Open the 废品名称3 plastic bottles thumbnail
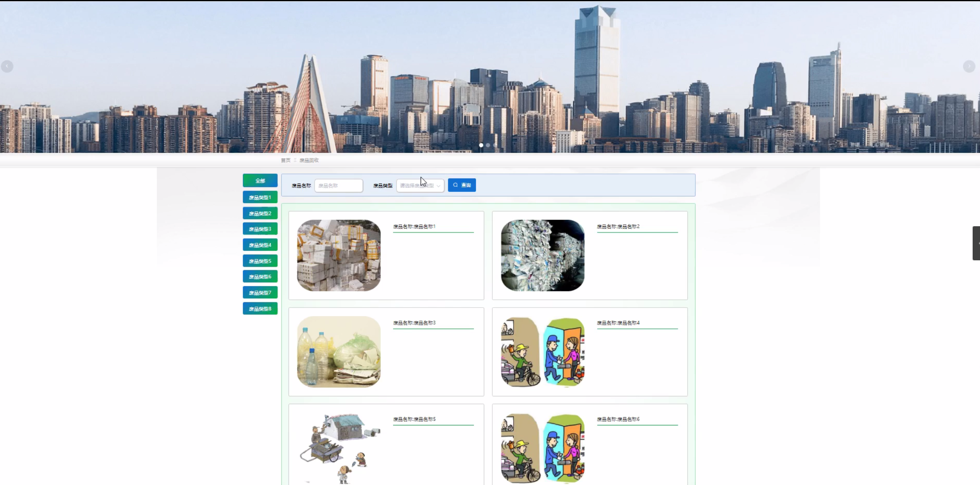Image resolution: width=980 pixels, height=485 pixels. [x=339, y=352]
